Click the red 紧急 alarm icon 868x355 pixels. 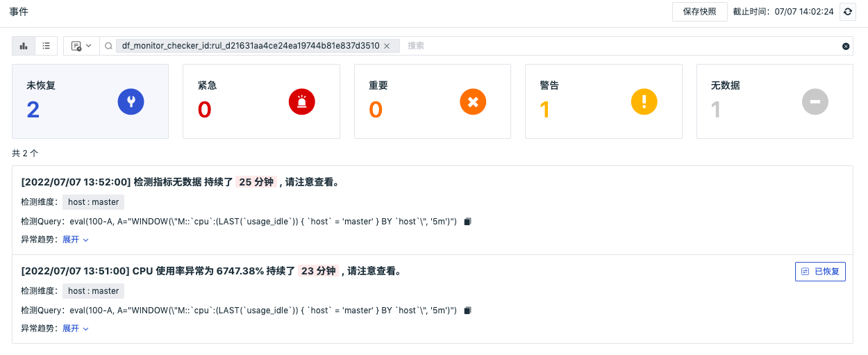pyautogui.click(x=301, y=102)
